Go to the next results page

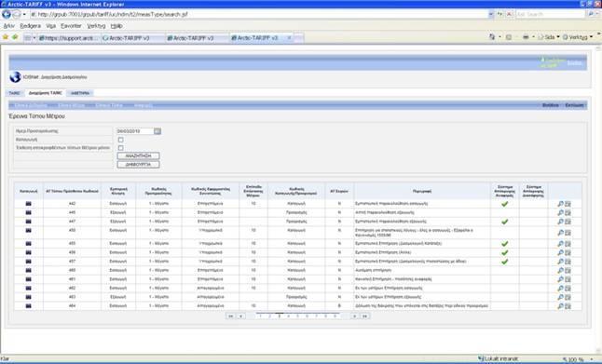(x=354, y=316)
